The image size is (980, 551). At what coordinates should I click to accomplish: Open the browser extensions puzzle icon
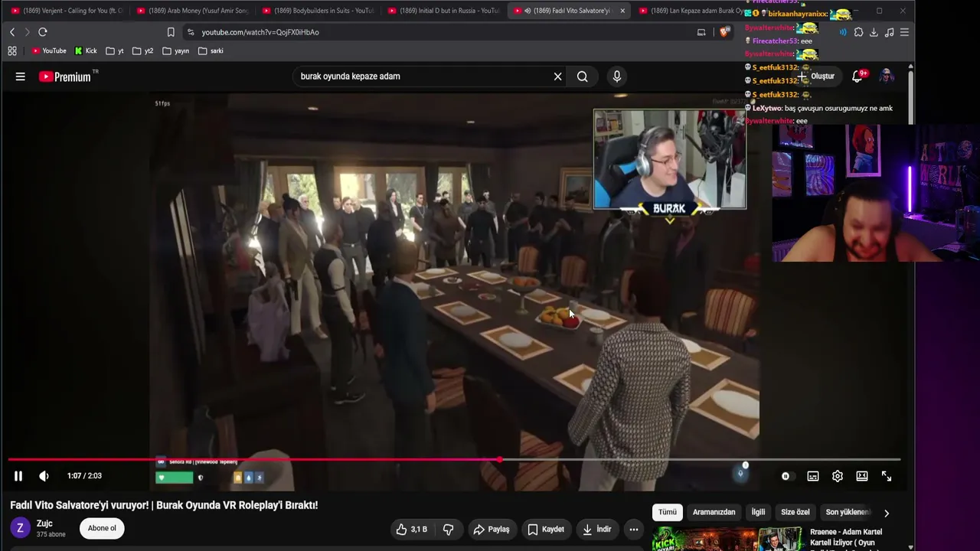coord(858,32)
